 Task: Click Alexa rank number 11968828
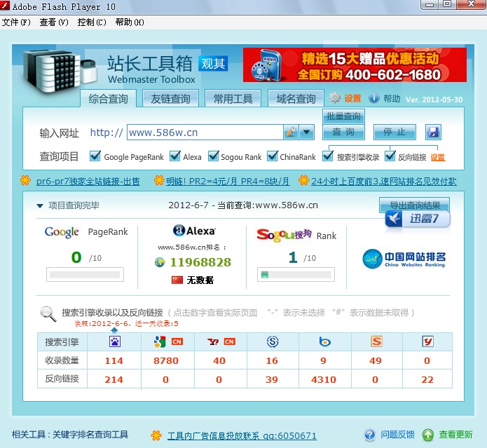pyautogui.click(x=200, y=262)
